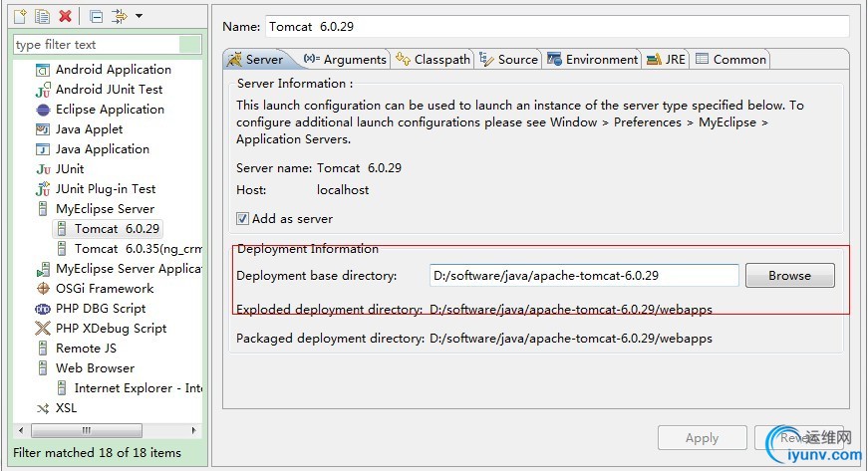
Task: Switch to the Classpath tab
Action: [434, 59]
